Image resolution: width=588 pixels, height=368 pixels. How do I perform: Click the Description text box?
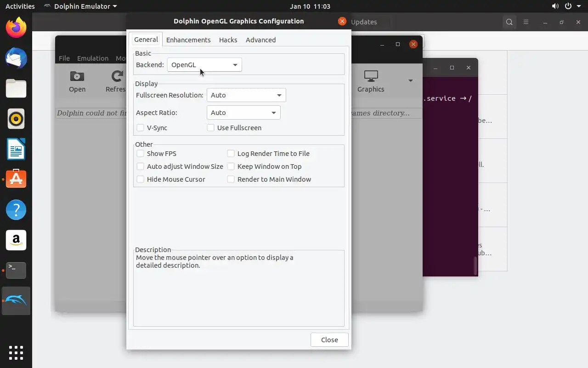[239, 288]
